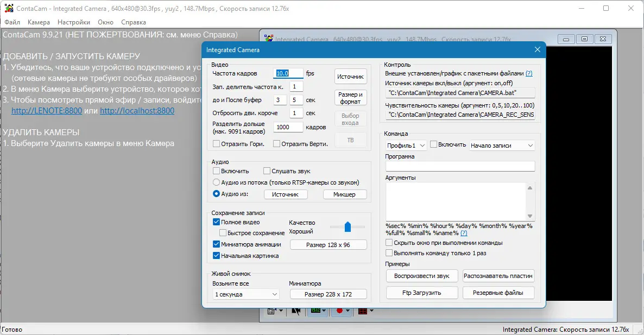This screenshot has width=644, height=335.
Task: Click the audio Источник button
Action: (x=286, y=194)
